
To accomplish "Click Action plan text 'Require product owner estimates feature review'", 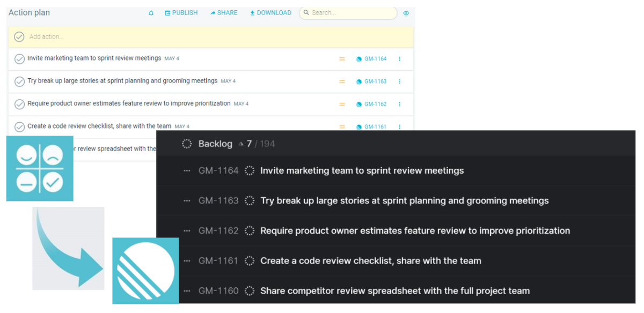I will [129, 103].
